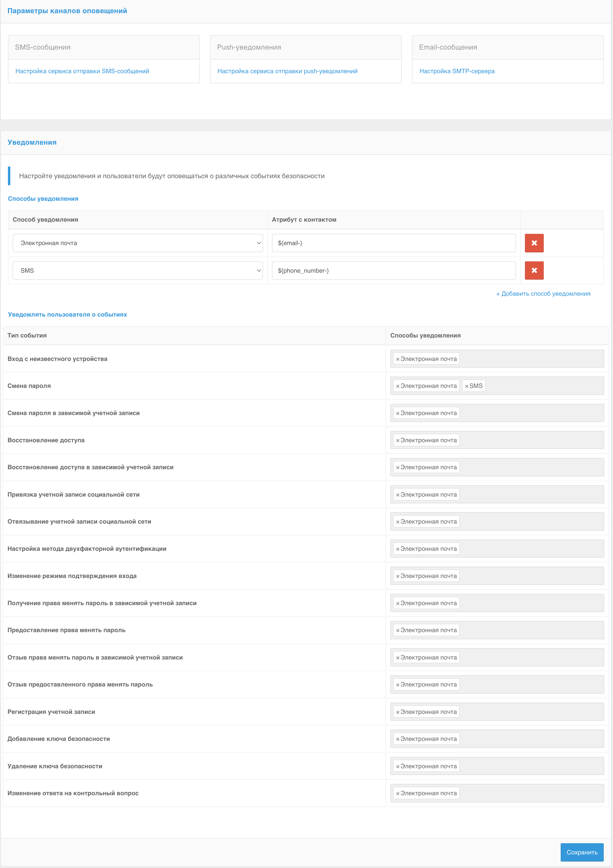Open the SMS notification method dropdown

(138, 270)
